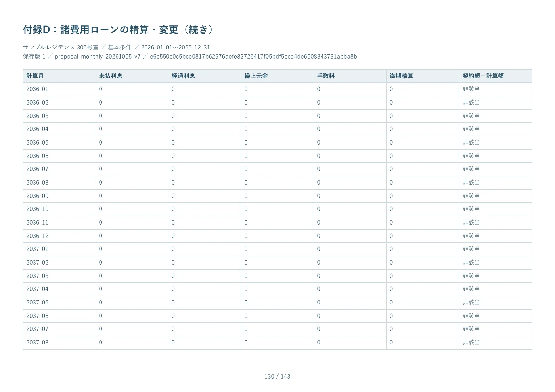Select the 2036-11 row month cell
This screenshot has height=392, width=555.
click(x=59, y=223)
